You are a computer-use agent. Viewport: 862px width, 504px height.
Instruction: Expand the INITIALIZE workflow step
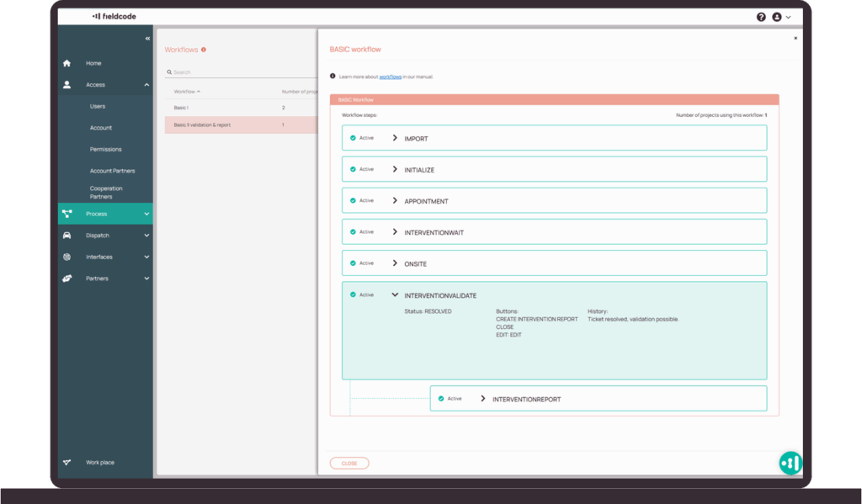pyautogui.click(x=395, y=169)
